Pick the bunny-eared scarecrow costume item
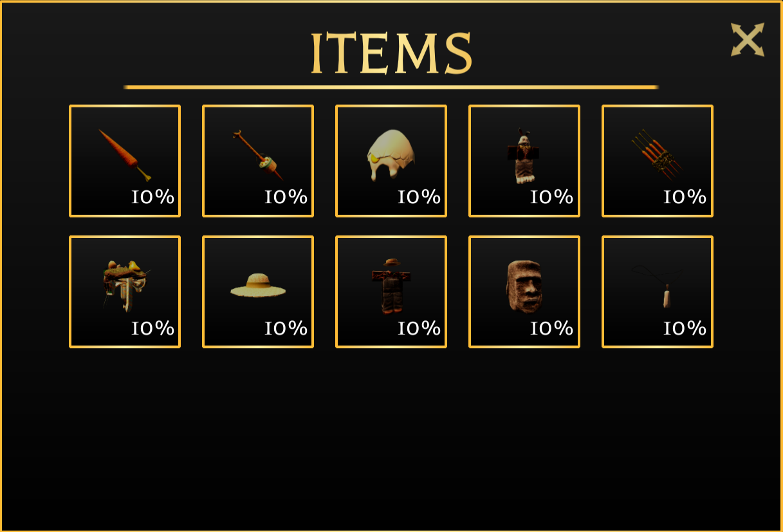 [524, 161]
